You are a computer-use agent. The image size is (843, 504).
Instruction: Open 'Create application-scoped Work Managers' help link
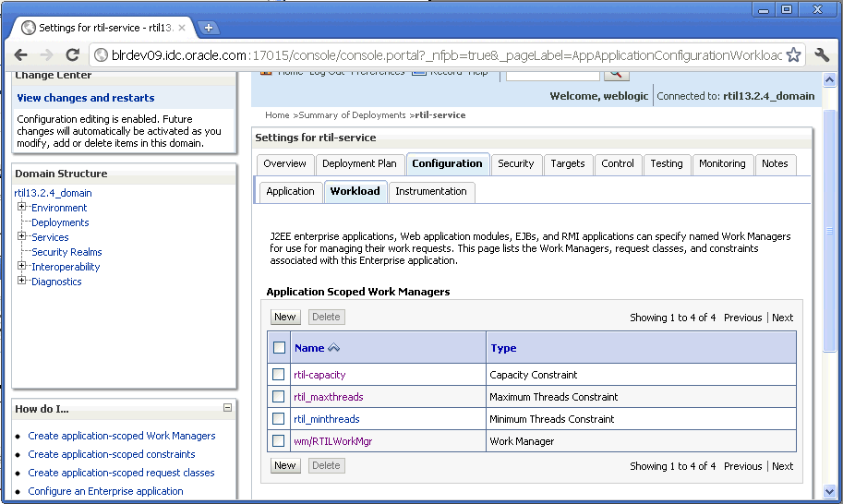122,436
